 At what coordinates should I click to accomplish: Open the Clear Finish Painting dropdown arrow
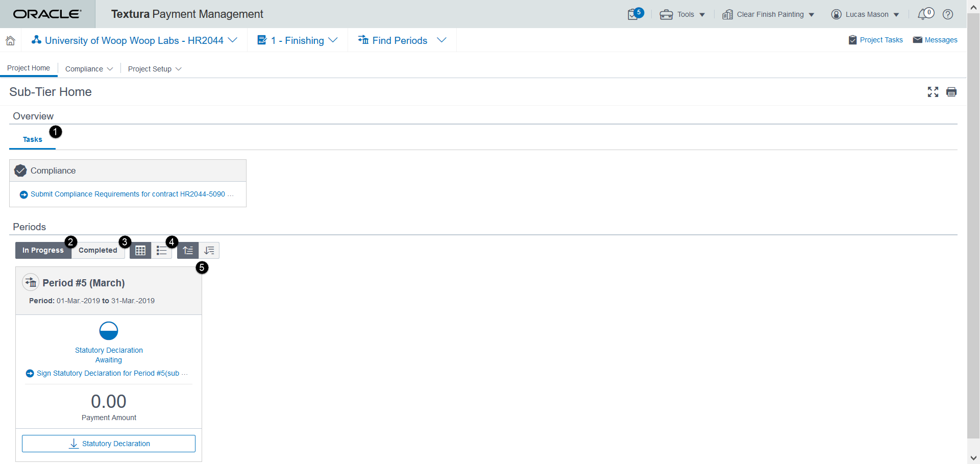812,15
